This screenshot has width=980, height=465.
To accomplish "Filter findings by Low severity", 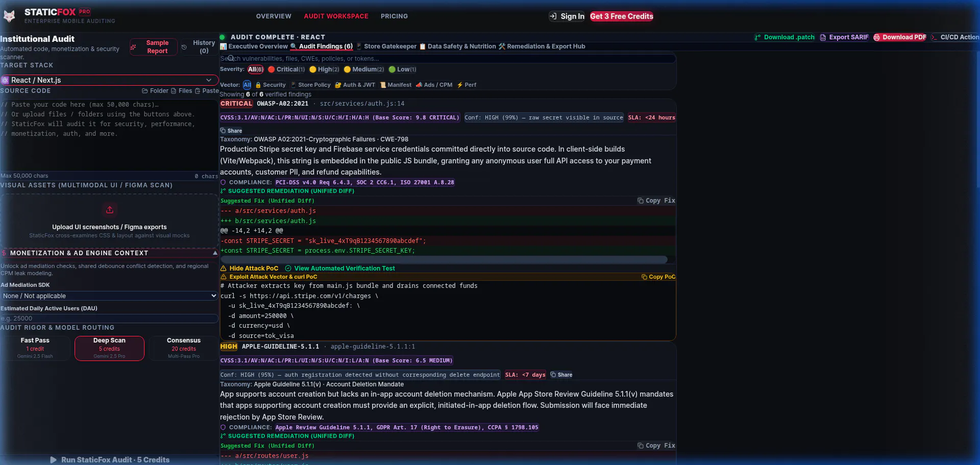I will 403,69.
